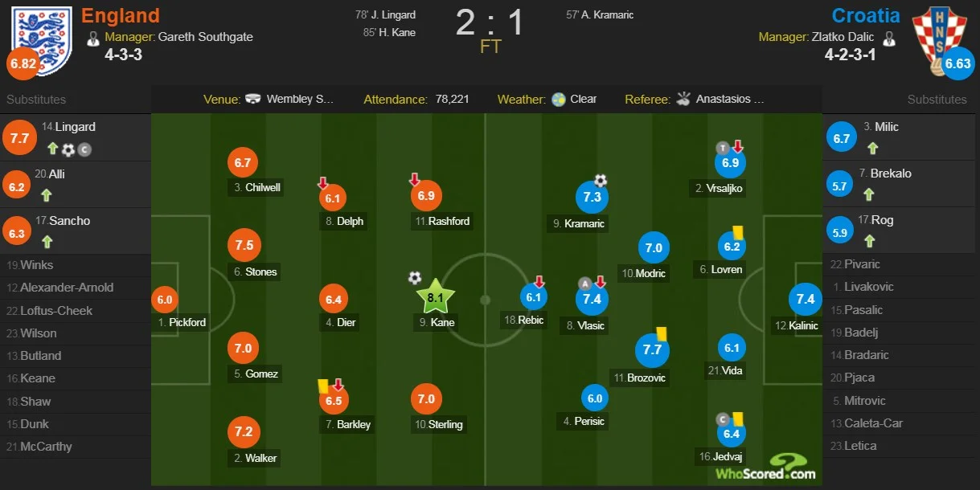Click the weather sun icon
Viewport: 980px width, 490px height.
559,99
